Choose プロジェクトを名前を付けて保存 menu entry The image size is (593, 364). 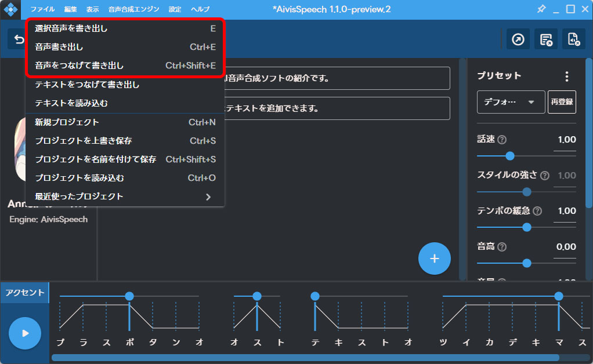point(125,159)
